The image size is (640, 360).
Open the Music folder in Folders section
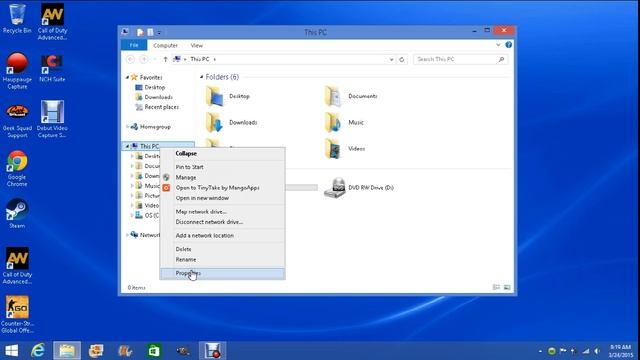344,122
